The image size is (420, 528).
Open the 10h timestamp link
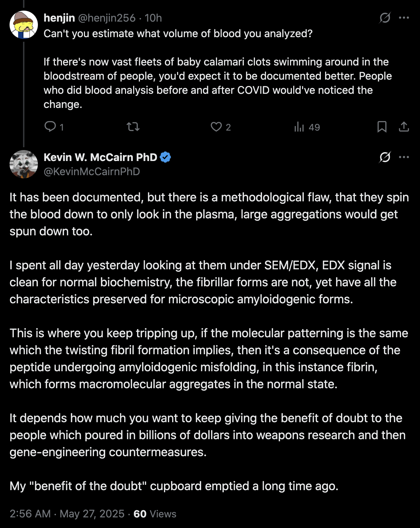pyautogui.click(x=153, y=18)
